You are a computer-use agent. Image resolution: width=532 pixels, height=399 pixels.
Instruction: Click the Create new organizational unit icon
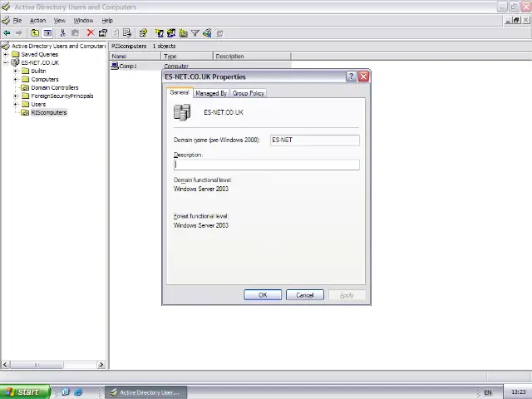click(183, 33)
